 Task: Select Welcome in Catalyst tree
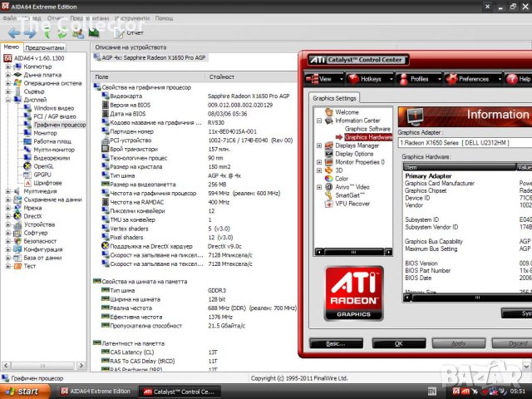click(x=347, y=112)
